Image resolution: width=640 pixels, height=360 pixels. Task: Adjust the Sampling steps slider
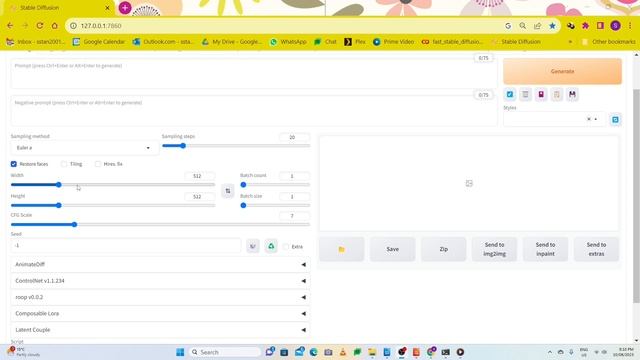(x=236, y=146)
